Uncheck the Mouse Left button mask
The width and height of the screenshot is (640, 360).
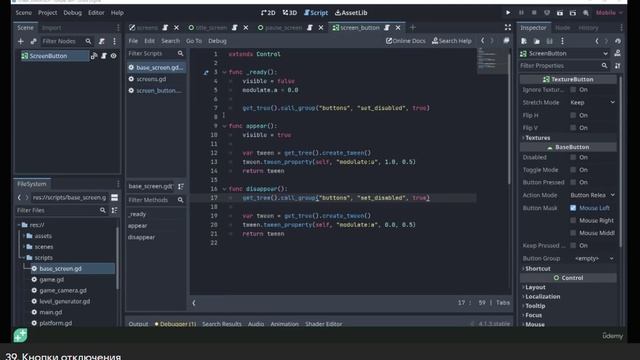(x=573, y=208)
